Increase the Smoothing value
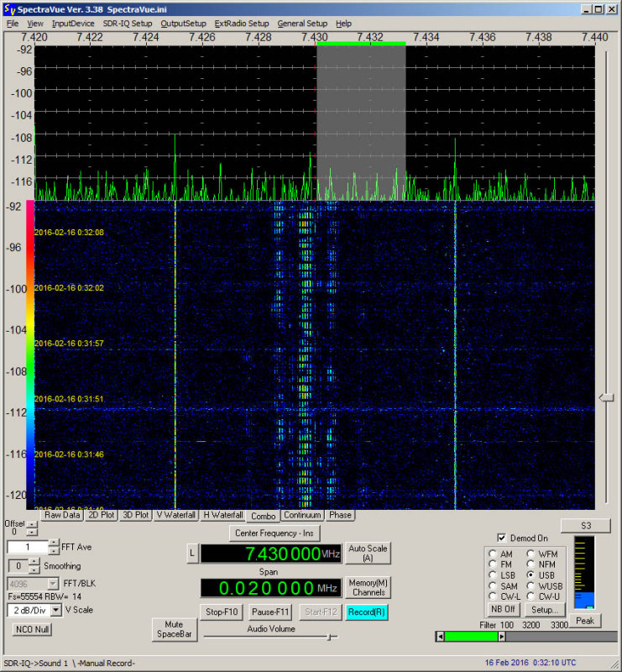This screenshot has width=622, height=672. (34, 562)
